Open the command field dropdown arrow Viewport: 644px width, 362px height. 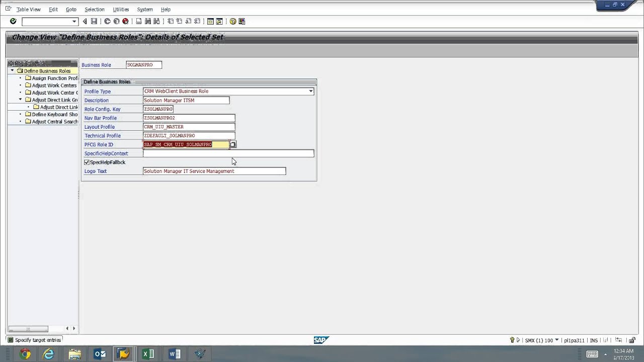tap(74, 22)
